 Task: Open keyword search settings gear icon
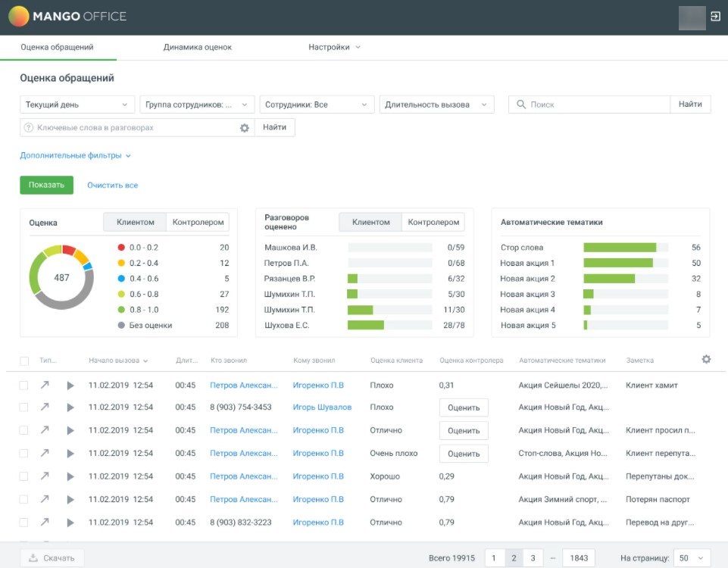click(245, 128)
